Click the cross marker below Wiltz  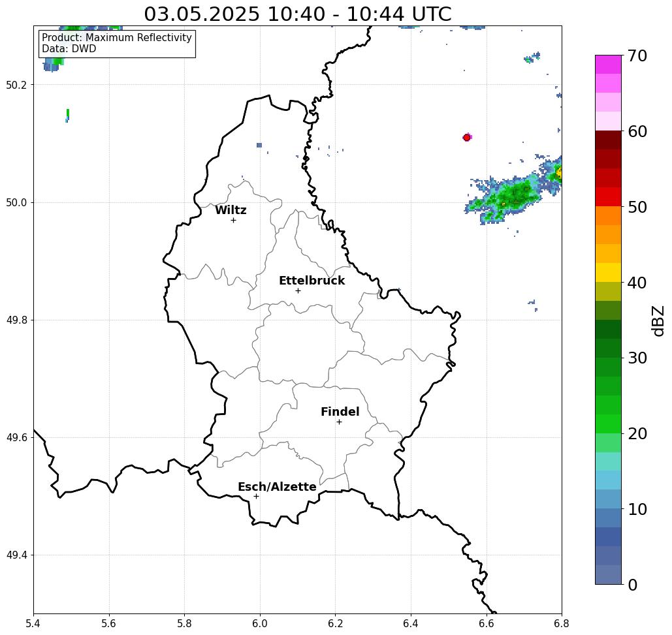(x=233, y=221)
